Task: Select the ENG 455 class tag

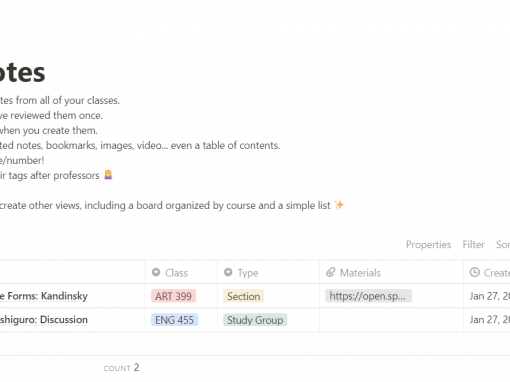Action: pos(174,320)
